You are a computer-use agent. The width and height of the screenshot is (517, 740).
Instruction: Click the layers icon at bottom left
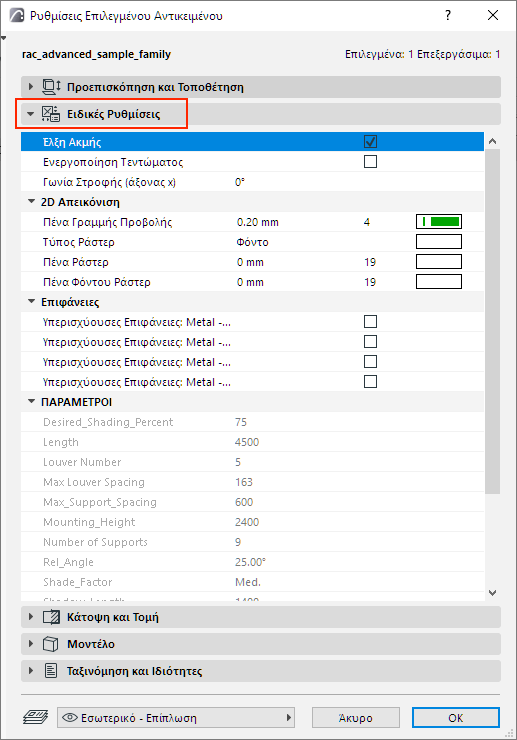pyautogui.click(x=35, y=718)
